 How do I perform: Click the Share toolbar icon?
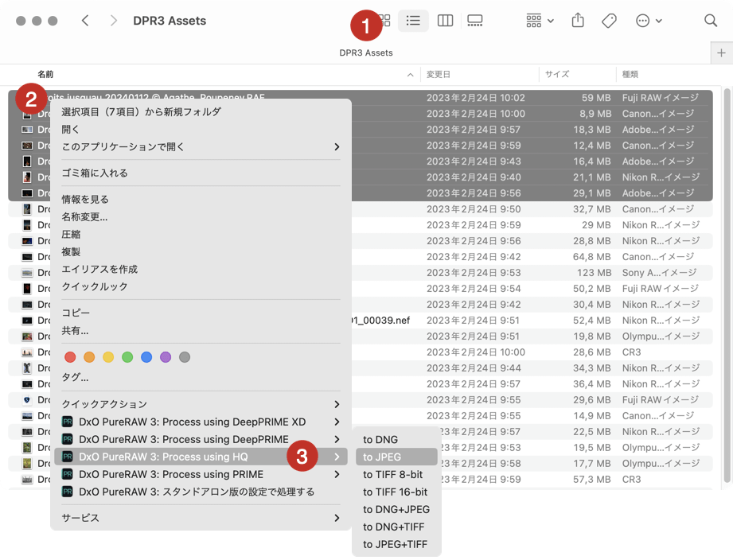[578, 21]
